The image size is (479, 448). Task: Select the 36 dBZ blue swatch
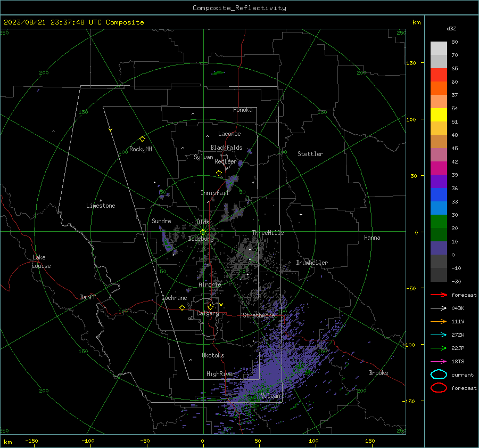pyautogui.click(x=439, y=194)
